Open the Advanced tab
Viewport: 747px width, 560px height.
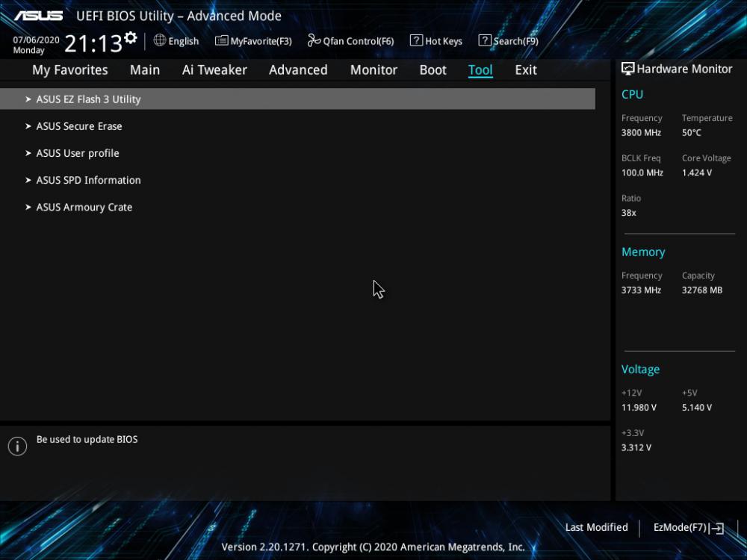coord(298,70)
